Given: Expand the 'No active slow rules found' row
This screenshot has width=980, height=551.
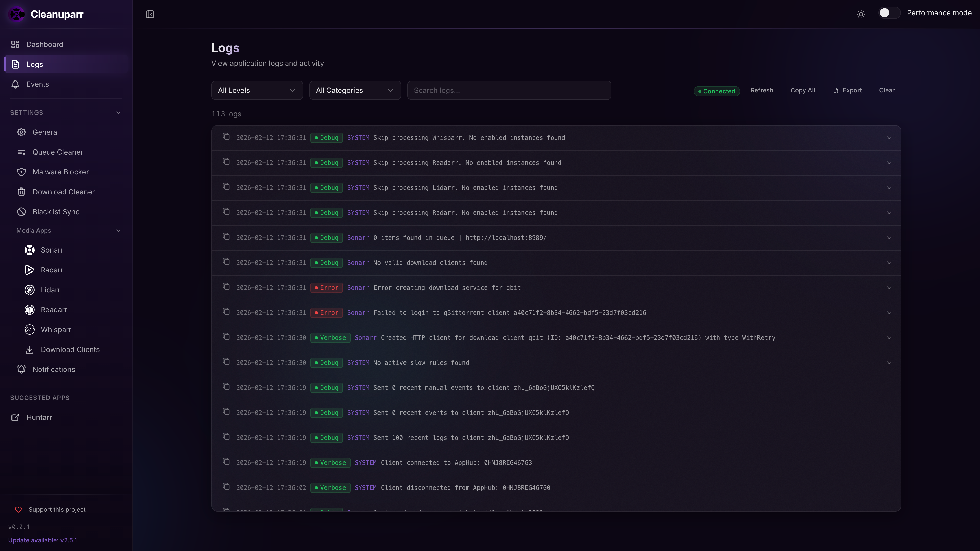Looking at the screenshot, I should tap(889, 363).
